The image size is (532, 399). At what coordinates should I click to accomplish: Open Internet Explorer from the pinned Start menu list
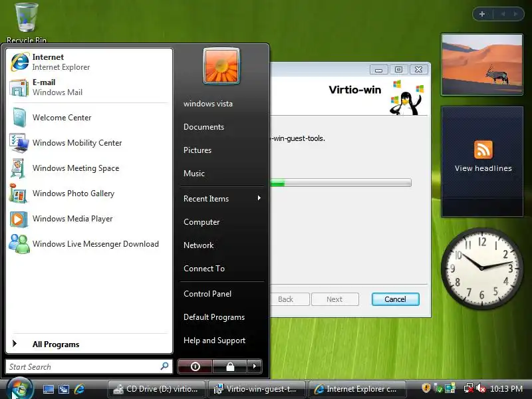tap(89, 62)
